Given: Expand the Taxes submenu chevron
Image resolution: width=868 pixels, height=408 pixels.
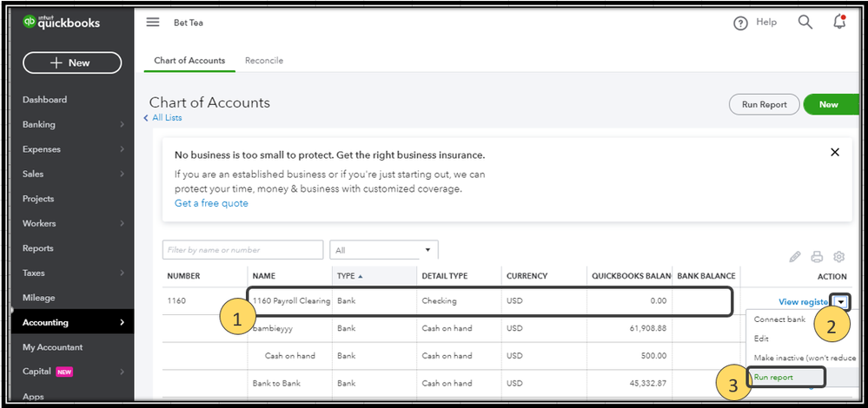Looking at the screenshot, I should coord(122,273).
